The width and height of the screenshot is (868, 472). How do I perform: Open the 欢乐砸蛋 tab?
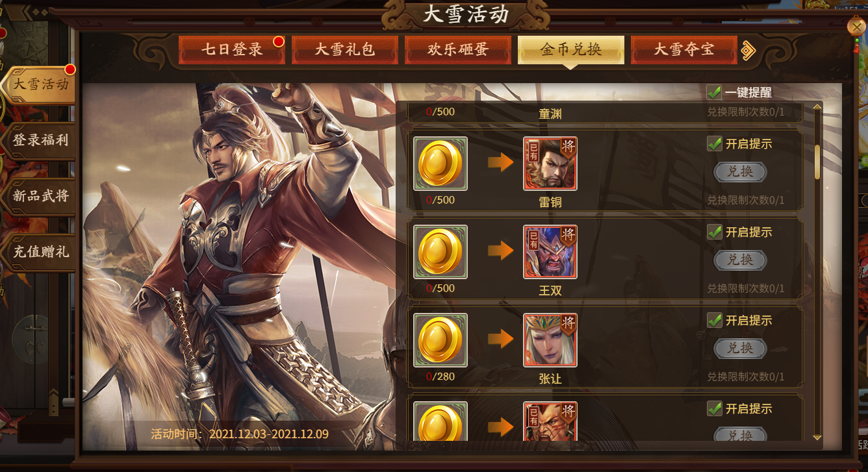pyautogui.click(x=457, y=50)
